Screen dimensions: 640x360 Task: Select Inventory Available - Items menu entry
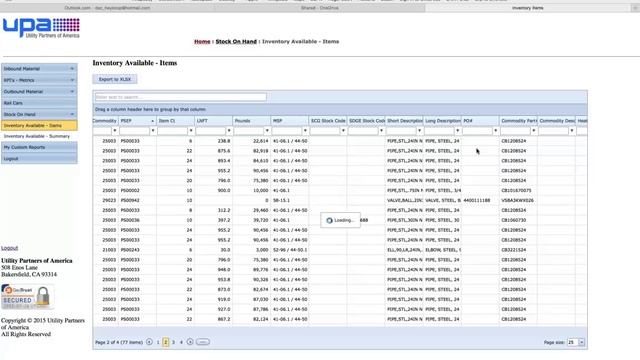[39, 126]
